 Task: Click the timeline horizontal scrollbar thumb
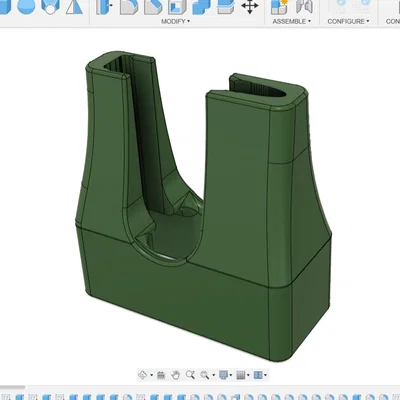coord(12,387)
